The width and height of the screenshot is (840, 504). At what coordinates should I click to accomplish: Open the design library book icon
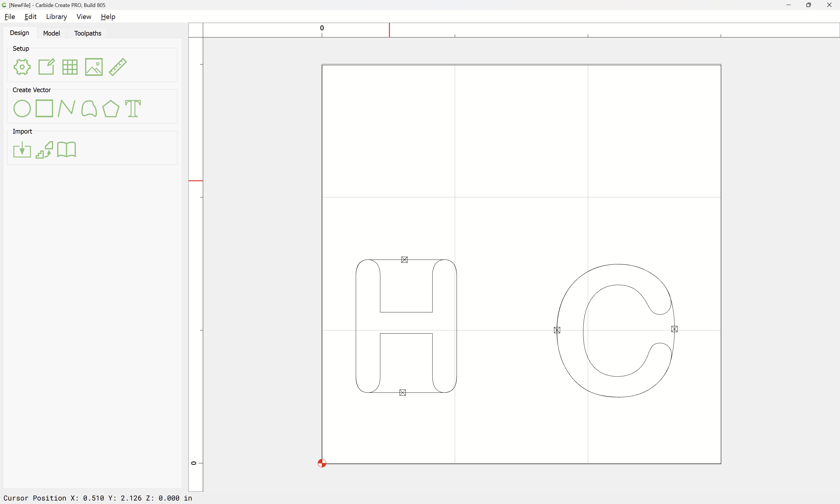pyautogui.click(x=66, y=149)
